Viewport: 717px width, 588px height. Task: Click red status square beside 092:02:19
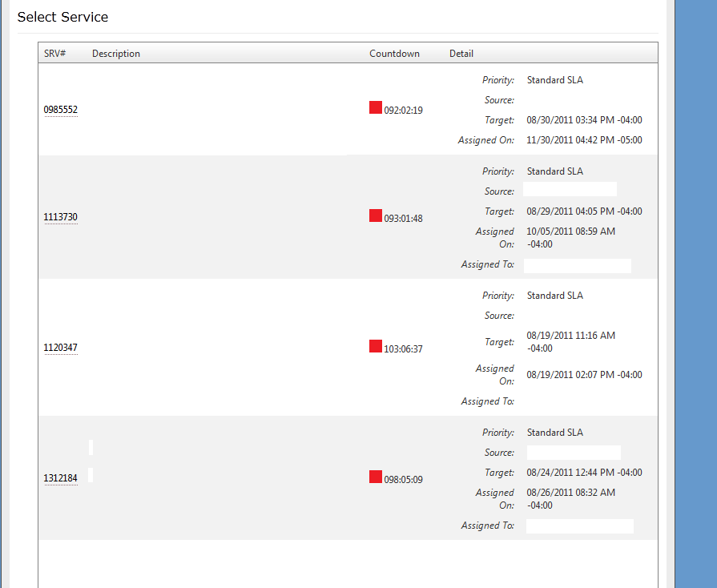(x=375, y=107)
